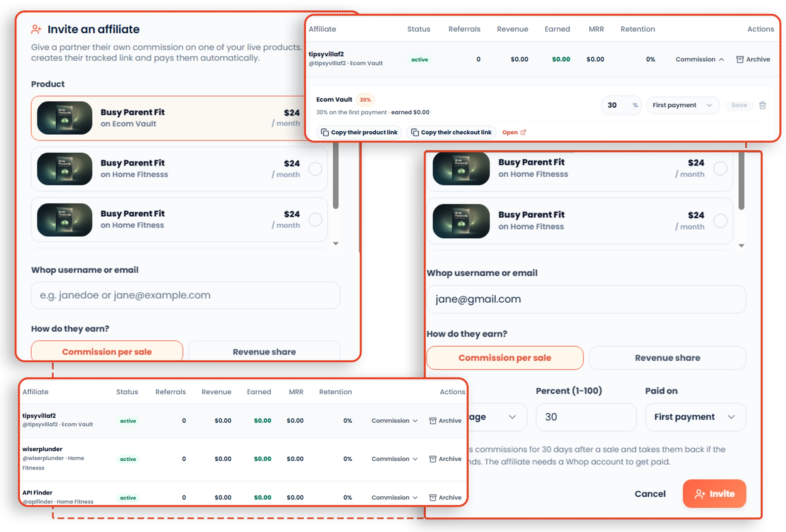Select Busy Parent Fit on Ecom Vault product
Screen dimensions: 786x532
(x=168, y=118)
